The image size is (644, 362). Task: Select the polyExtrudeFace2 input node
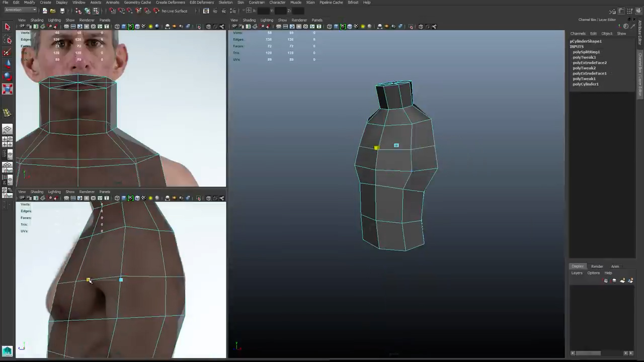(x=590, y=63)
